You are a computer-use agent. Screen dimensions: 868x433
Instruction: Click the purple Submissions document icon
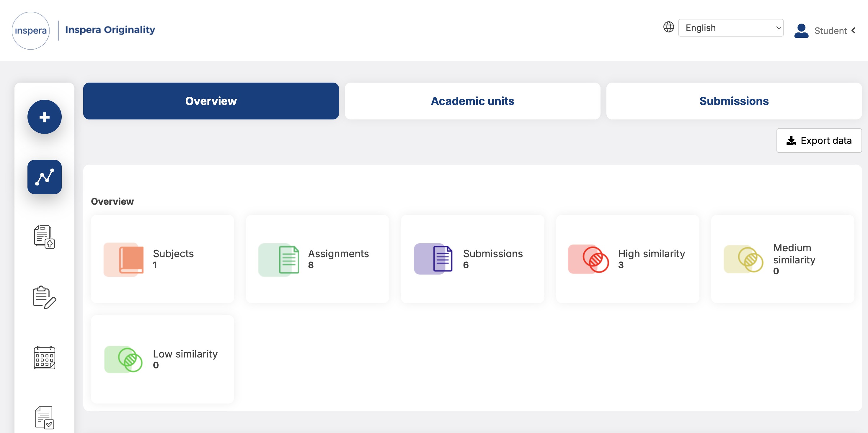433,259
